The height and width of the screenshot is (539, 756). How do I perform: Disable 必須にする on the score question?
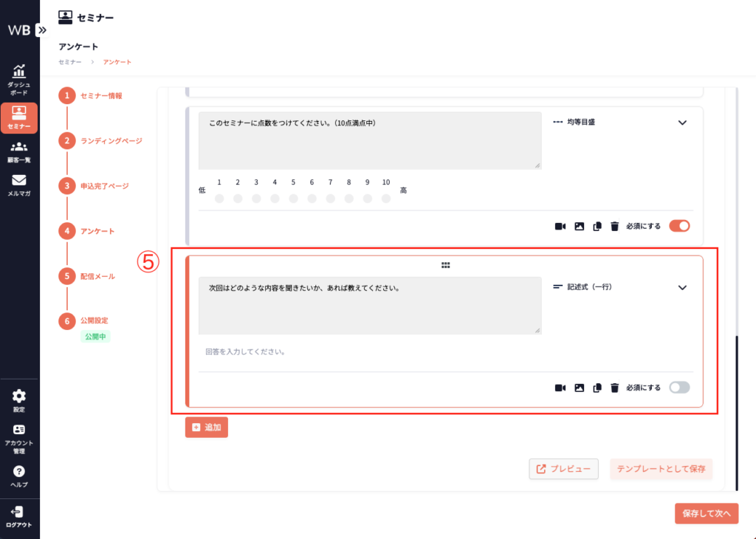pos(678,226)
